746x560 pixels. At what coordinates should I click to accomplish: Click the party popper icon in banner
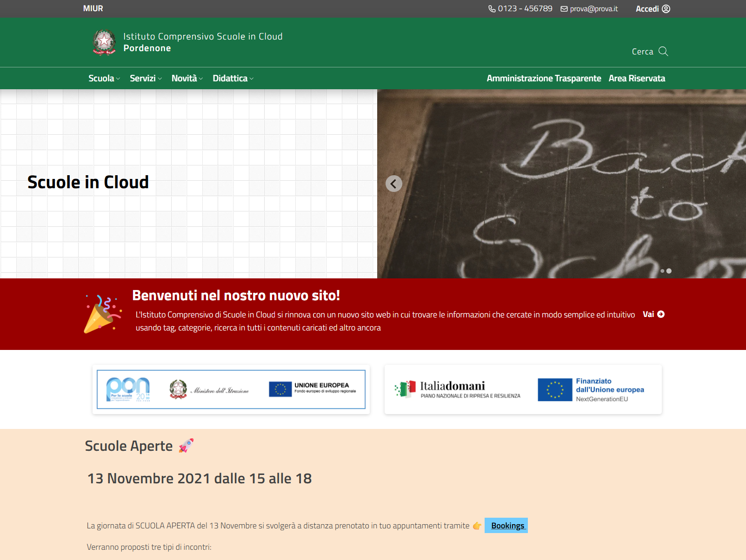tap(102, 314)
